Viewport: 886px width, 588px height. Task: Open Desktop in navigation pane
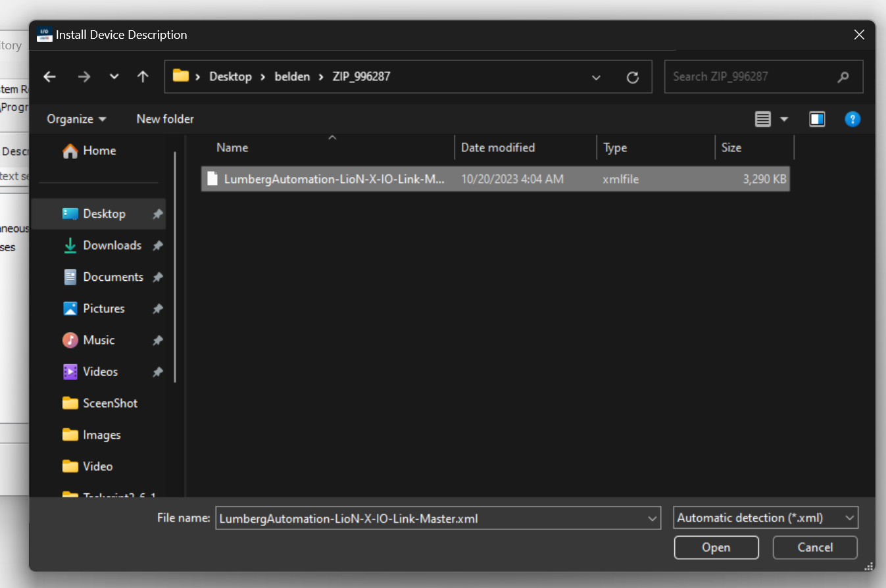(x=99, y=214)
